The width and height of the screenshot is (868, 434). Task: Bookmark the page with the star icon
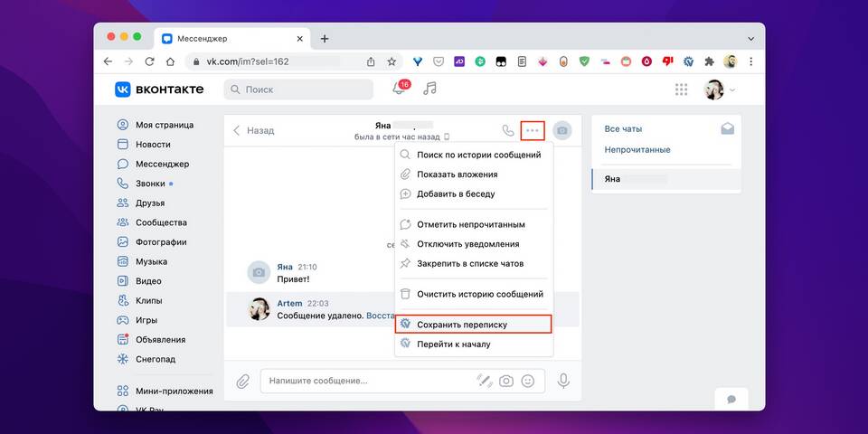392,62
